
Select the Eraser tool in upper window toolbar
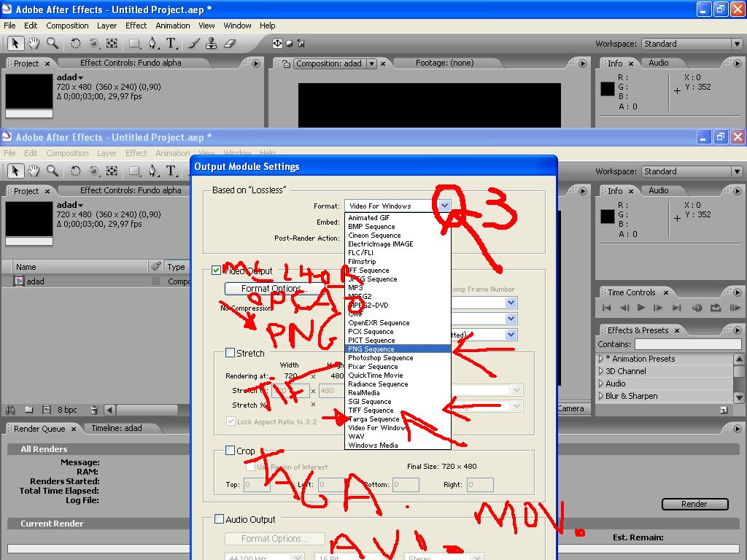click(x=230, y=43)
